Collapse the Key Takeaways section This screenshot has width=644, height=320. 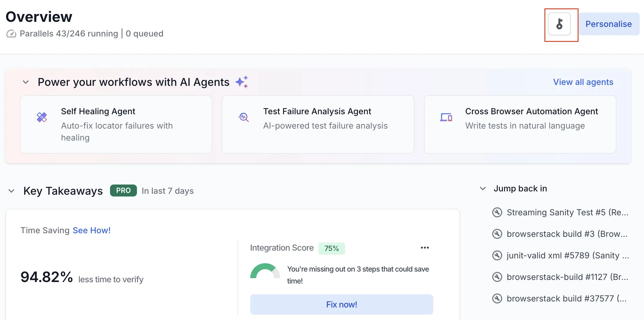click(11, 191)
